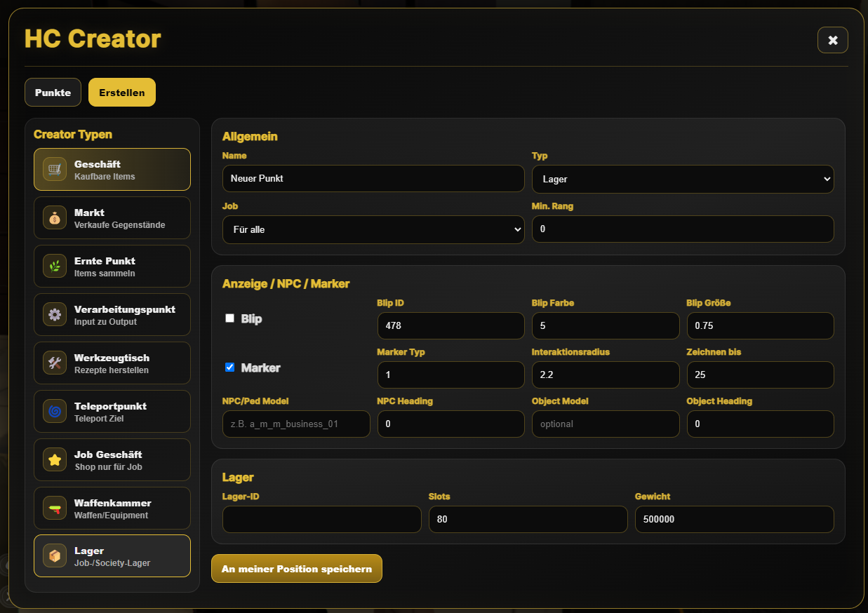
Task: Click the Job-/Society-Lager subtitle text
Action: 112,563
